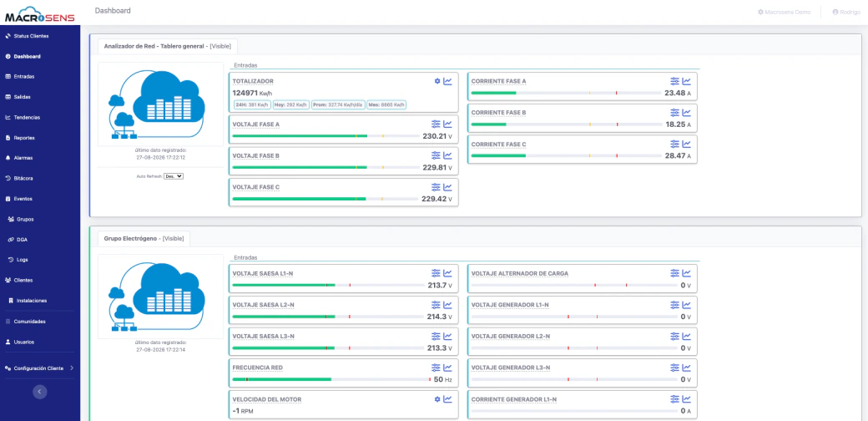
Task: Open VELOCIDAD DEL MOTOR gear icon
Action: 437,398
